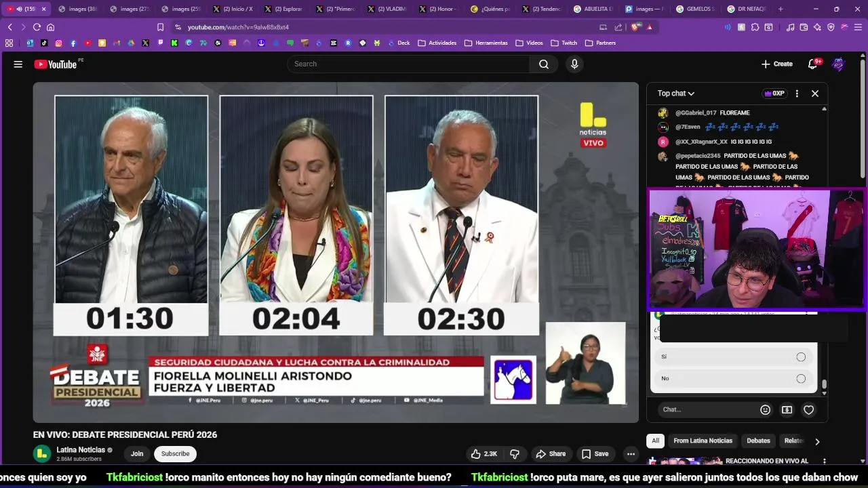Subscribe to Latina Noticias channel
The width and height of the screenshot is (868, 488).
pos(175,453)
